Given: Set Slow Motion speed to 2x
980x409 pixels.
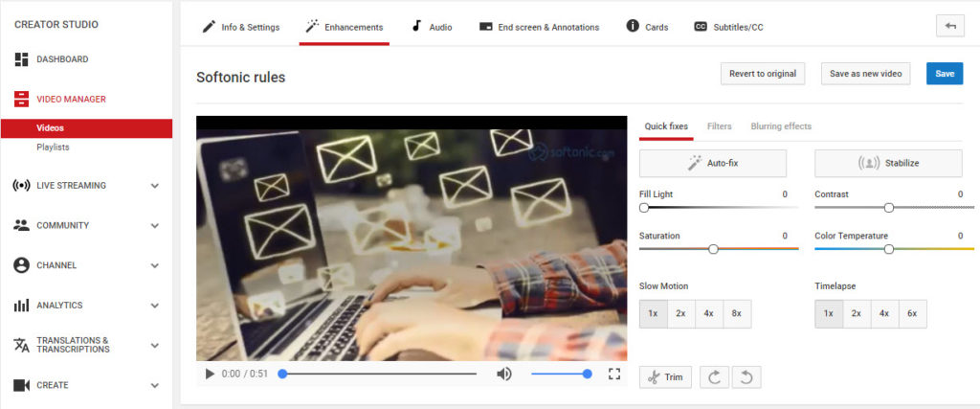Looking at the screenshot, I should pos(680,313).
